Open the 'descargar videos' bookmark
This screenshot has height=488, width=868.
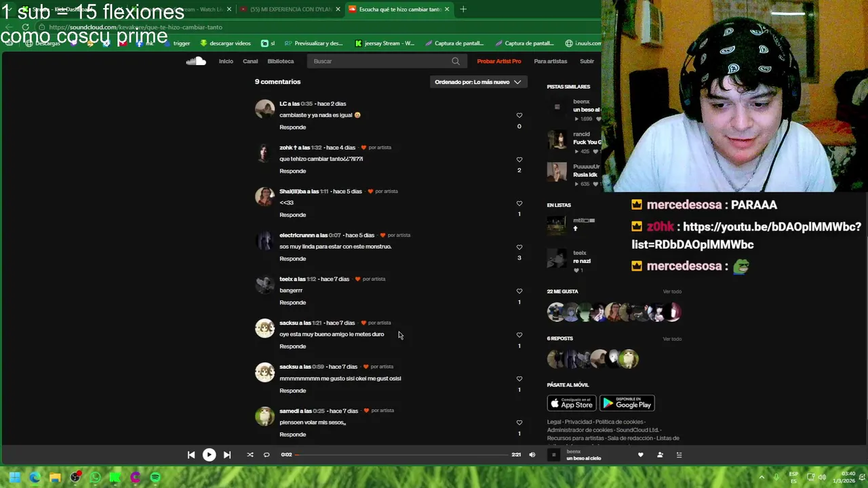225,43
